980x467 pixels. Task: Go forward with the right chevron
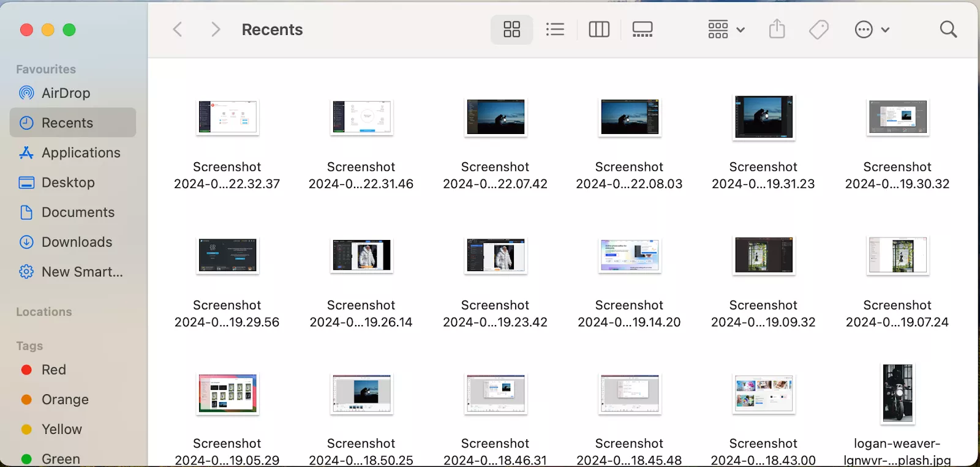215,29
